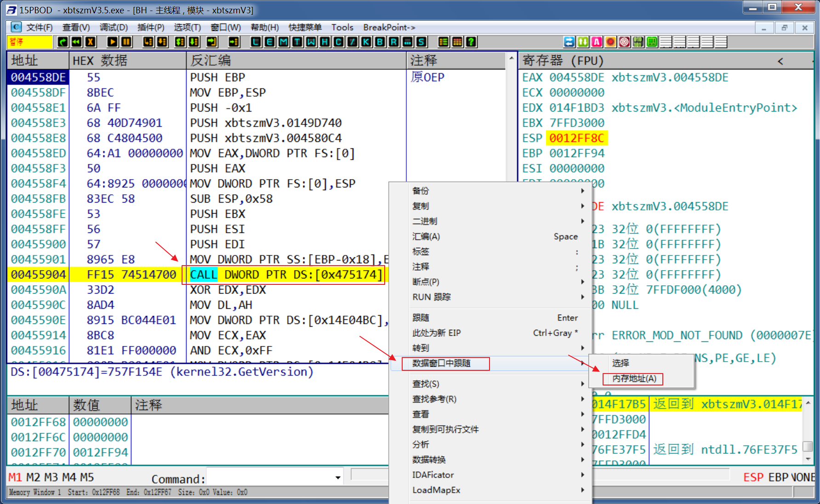
Task: Select the M2 memory window tab
Action: (33, 478)
